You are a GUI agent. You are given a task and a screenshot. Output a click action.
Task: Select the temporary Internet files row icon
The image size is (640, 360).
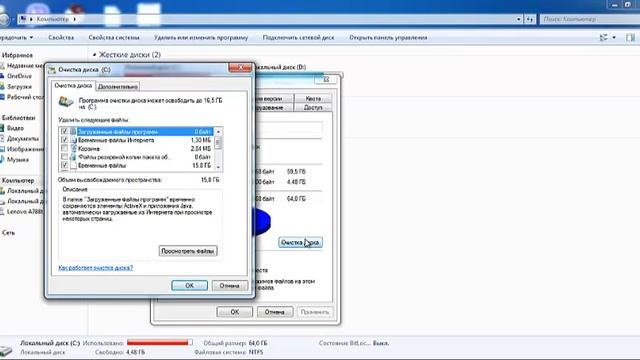73,140
